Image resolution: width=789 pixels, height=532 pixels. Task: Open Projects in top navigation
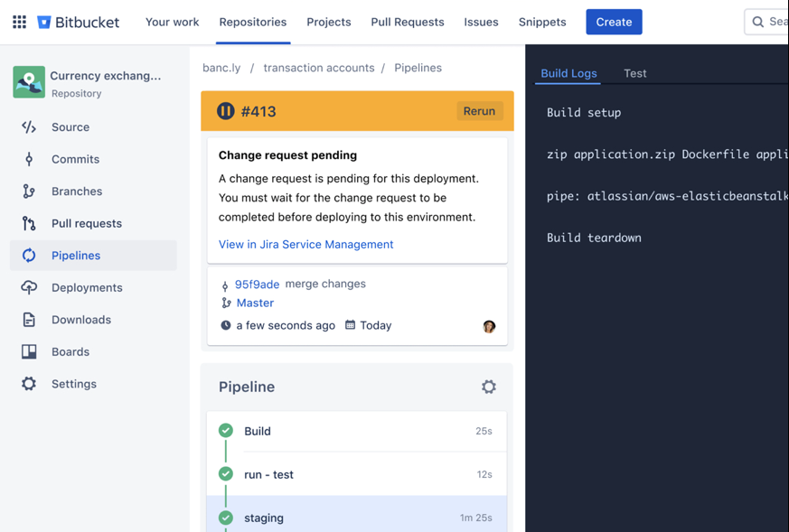click(x=329, y=22)
